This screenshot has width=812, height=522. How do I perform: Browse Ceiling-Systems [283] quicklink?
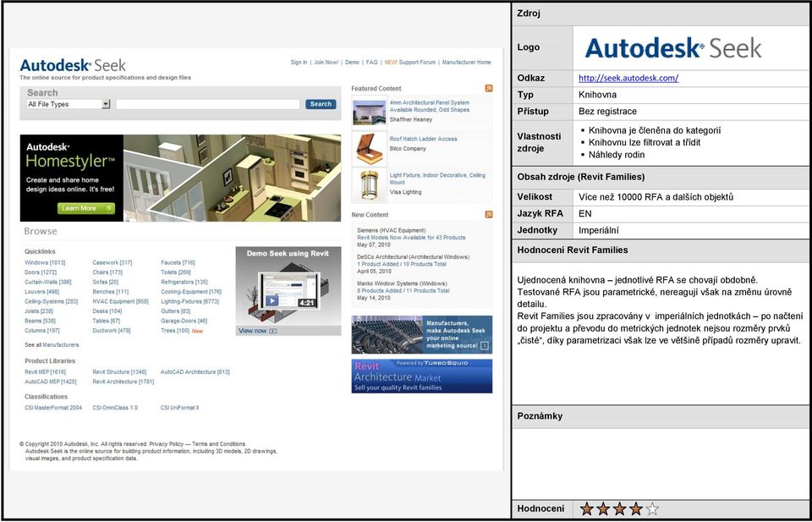coord(52,301)
